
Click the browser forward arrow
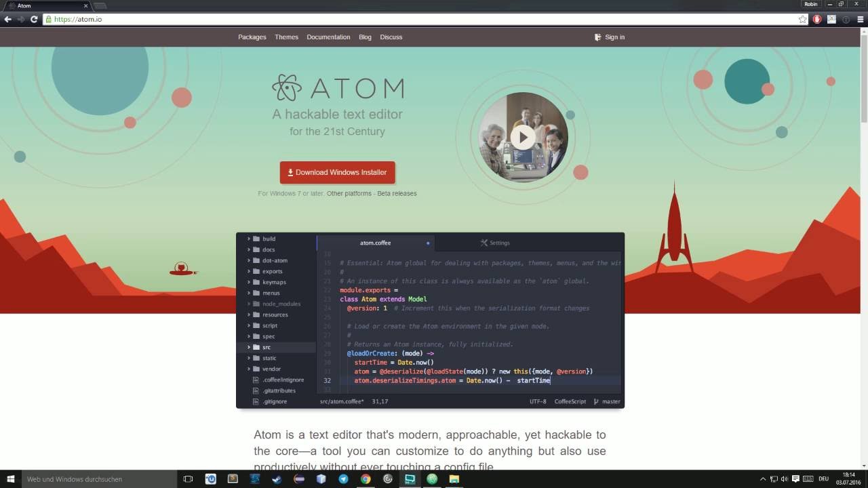tap(21, 20)
